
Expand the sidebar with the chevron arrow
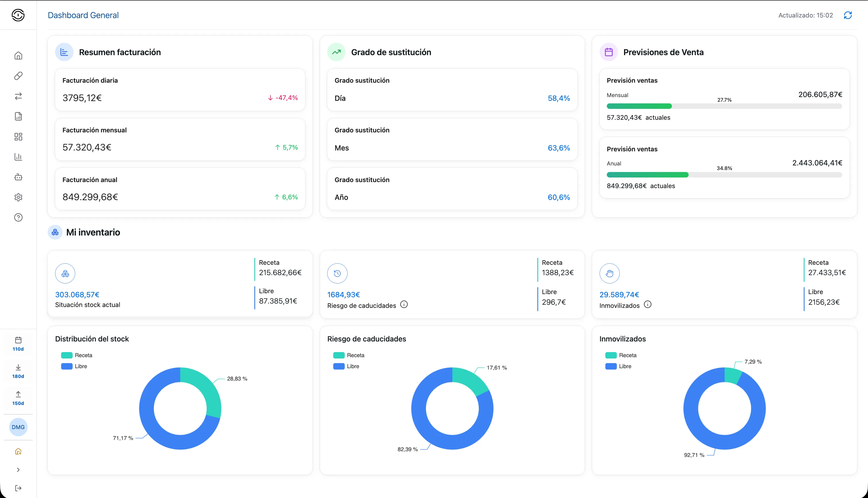click(x=18, y=470)
